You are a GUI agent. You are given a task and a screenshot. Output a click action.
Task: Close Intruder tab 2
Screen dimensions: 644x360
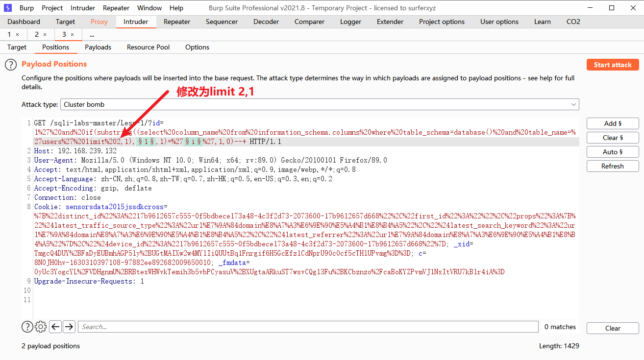[x=45, y=34]
